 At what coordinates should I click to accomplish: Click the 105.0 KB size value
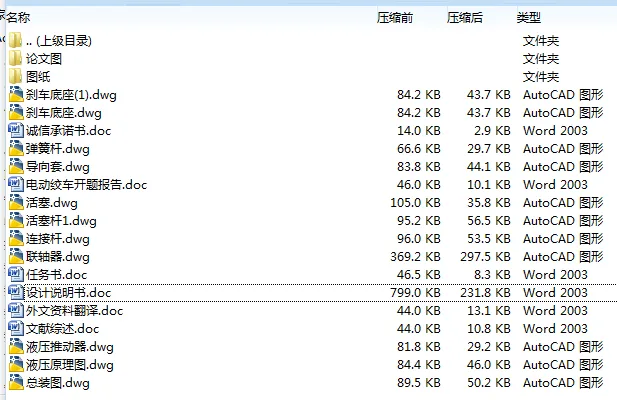(415, 203)
